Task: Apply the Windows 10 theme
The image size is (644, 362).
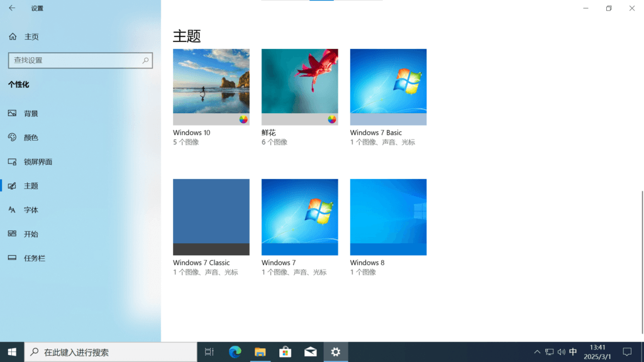Action: pyautogui.click(x=211, y=87)
